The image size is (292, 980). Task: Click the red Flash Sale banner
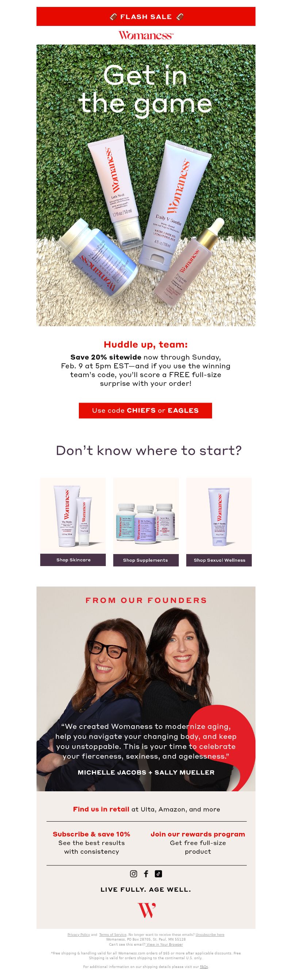click(x=146, y=16)
